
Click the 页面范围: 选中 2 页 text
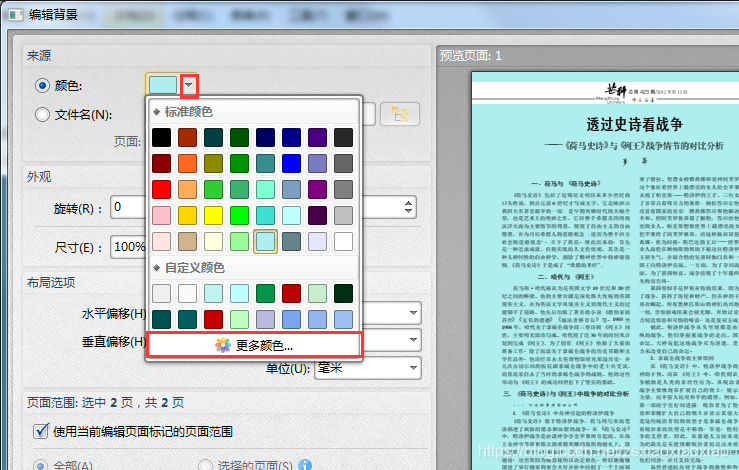[x=105, y=403]
